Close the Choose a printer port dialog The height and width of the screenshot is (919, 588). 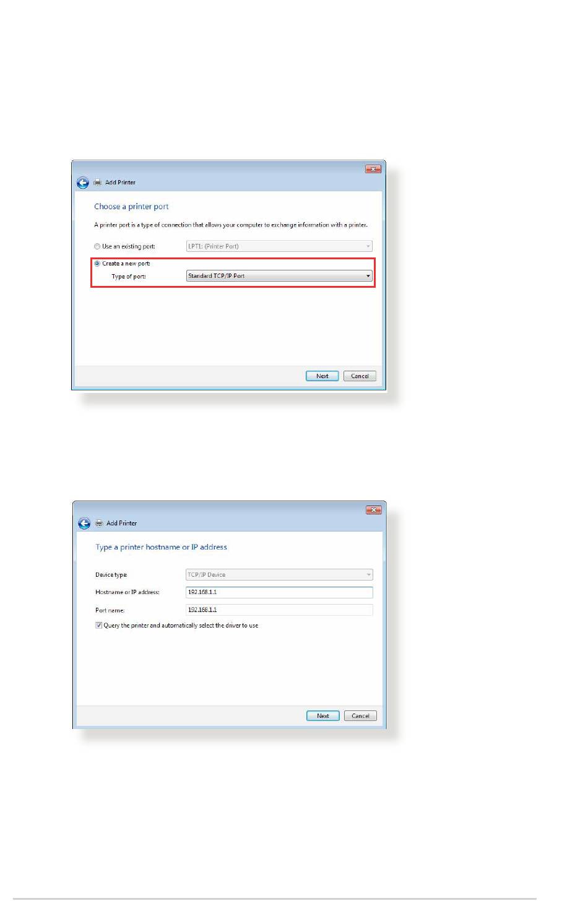(x=373, y=169)
